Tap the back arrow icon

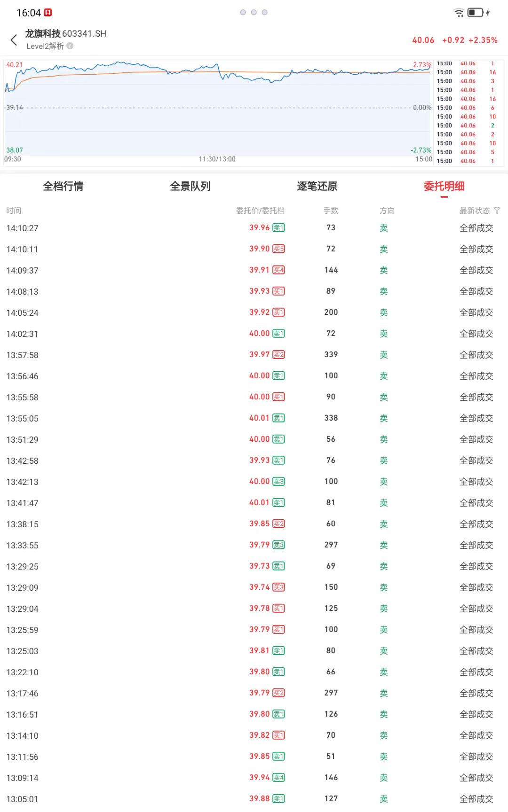(x=14, y=40)
